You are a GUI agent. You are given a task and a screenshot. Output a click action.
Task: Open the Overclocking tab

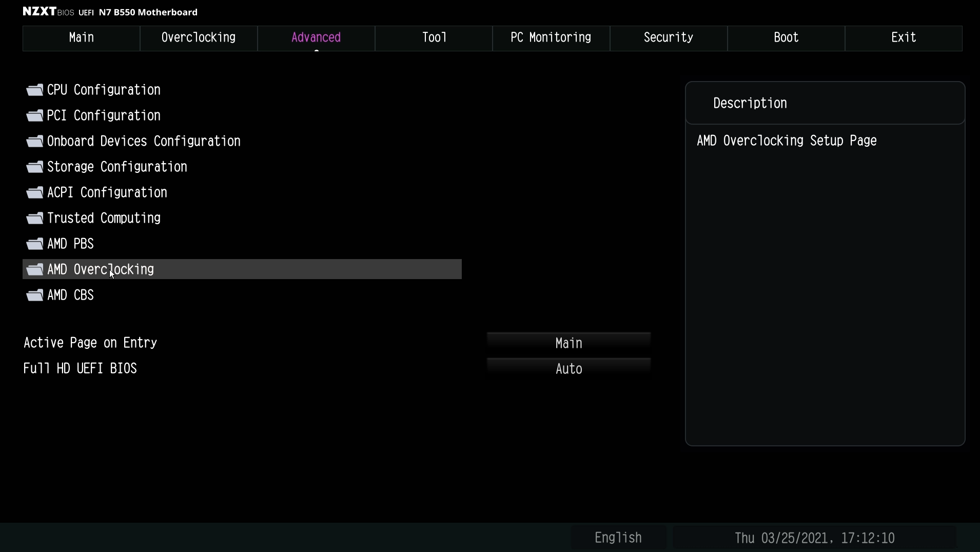click(x=199, y=38)
